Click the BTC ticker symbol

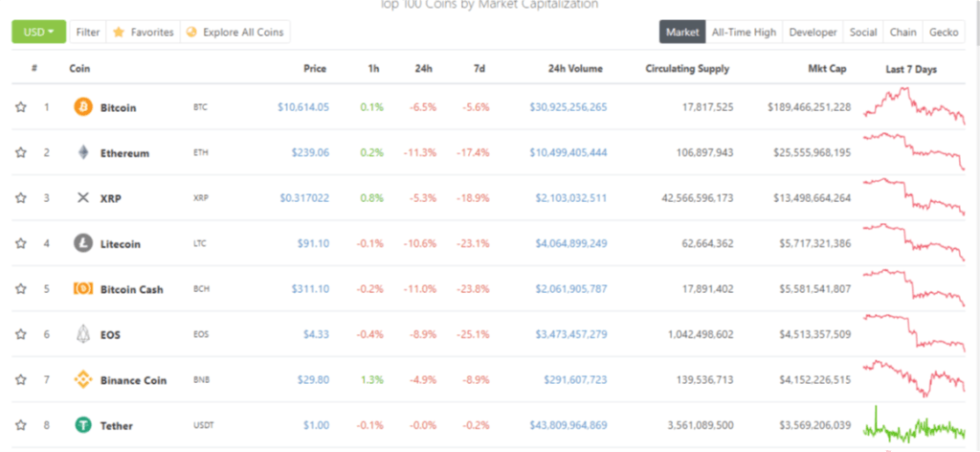(x=200, y=107)
